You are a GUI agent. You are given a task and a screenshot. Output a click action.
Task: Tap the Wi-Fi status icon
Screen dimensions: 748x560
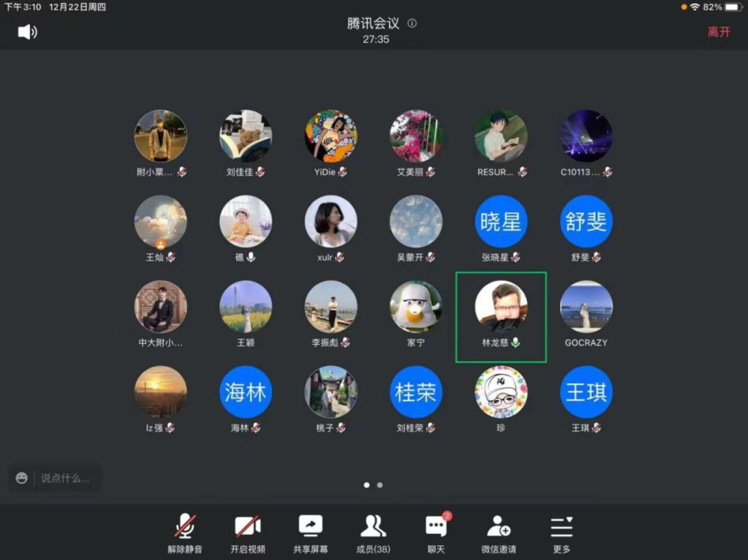click(695, 7)
